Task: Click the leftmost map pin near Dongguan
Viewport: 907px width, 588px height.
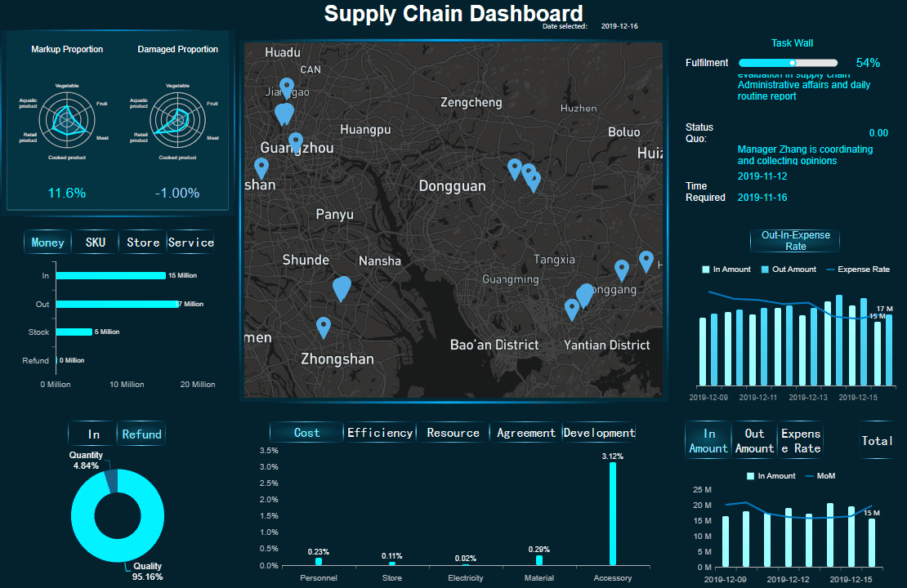Action: (514, 168)
